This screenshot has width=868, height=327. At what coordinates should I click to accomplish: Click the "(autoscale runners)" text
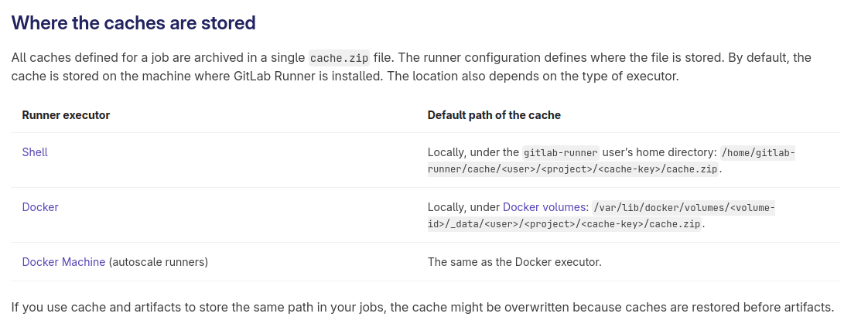point(158,262)
